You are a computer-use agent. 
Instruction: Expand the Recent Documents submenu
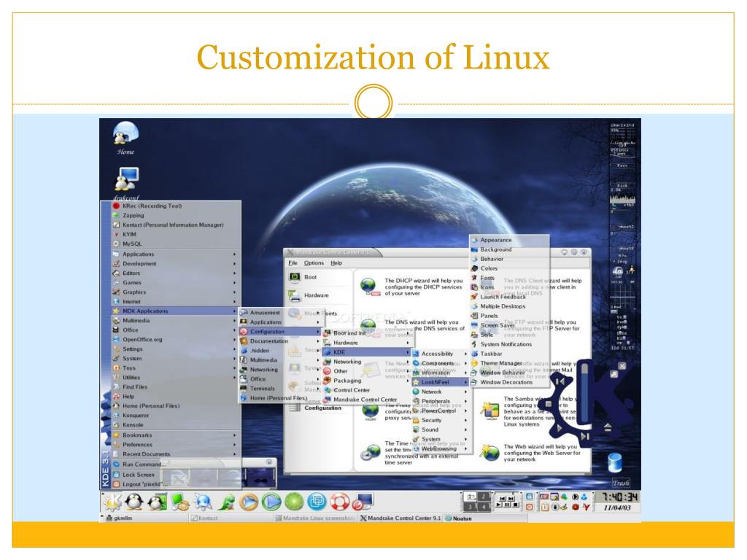pos(174,454)
